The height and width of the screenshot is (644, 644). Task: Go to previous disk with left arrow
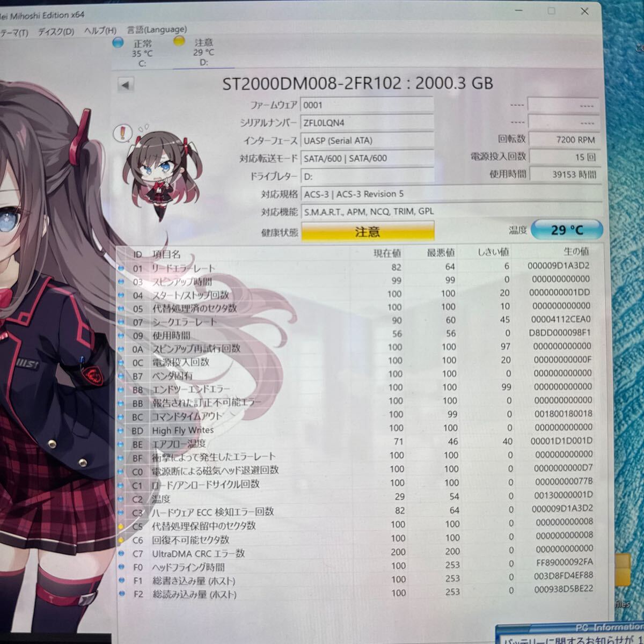pos(125,85)
